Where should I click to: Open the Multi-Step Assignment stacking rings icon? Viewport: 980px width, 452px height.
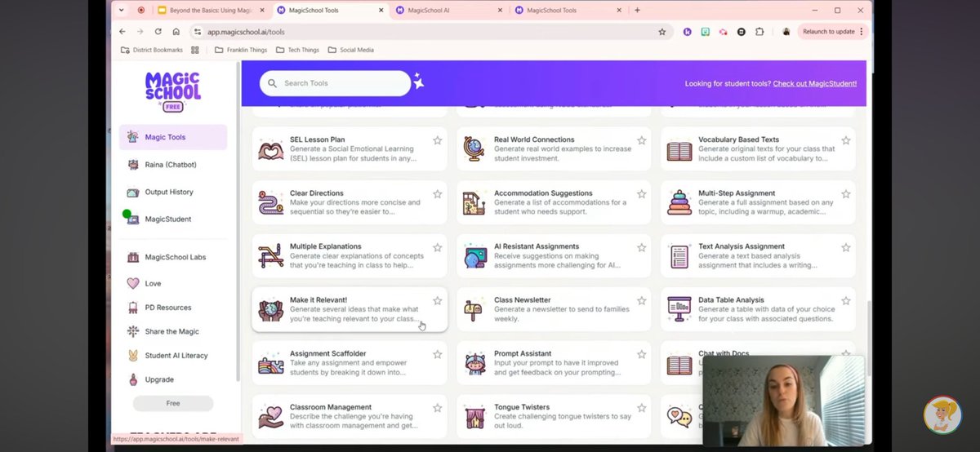(x=679, y=203)
